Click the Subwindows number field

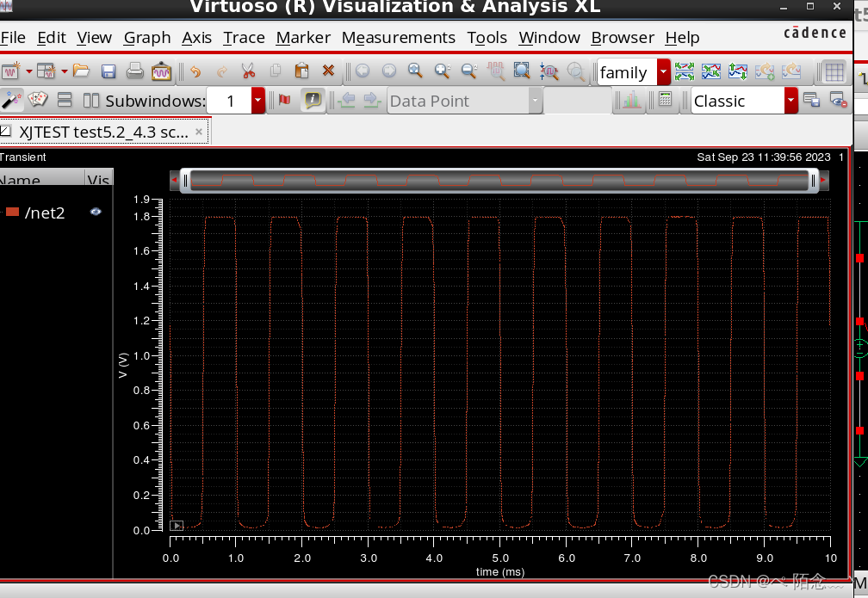coord(230,101)
